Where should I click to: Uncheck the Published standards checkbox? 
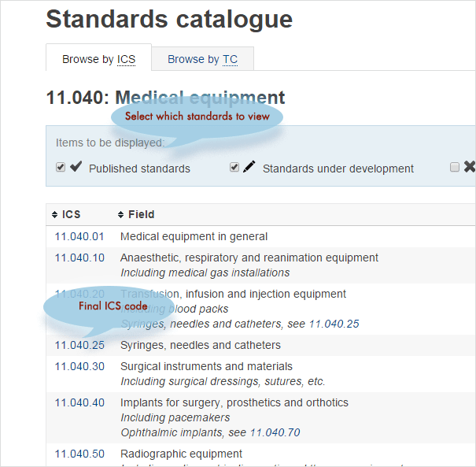pos(61,168)
